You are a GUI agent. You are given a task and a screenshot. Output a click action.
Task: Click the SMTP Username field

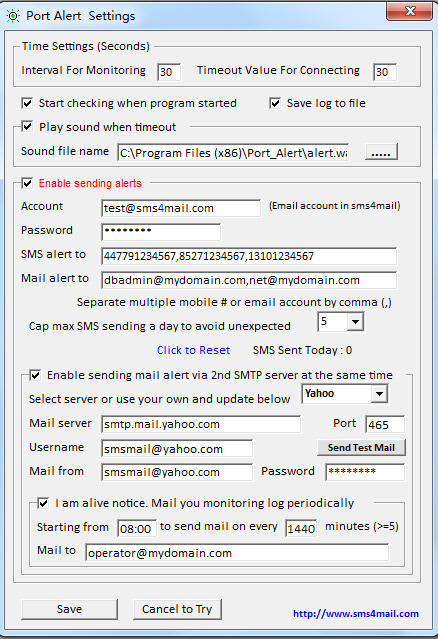coord(177,448)
